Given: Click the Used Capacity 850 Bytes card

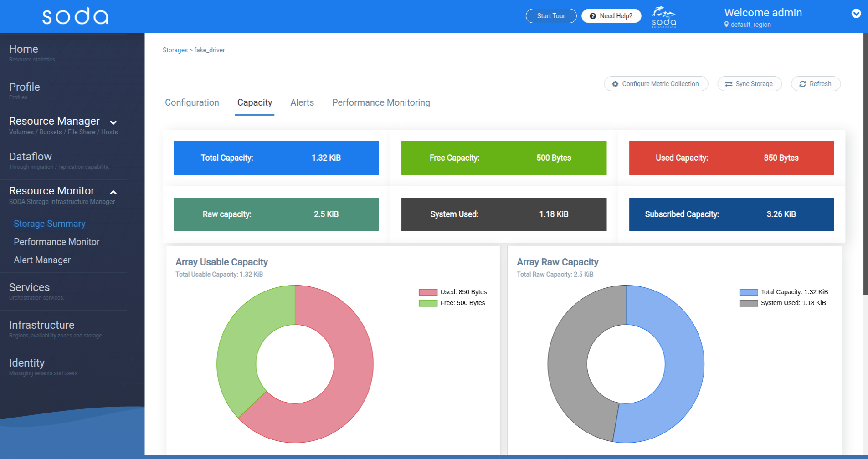Looking at the screenshot, I should (731, 158).
